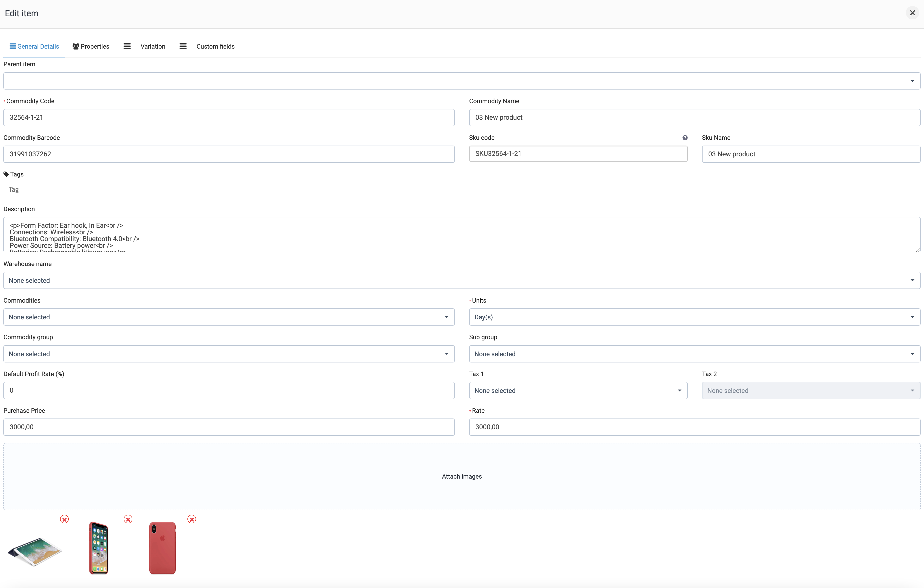The image size is (924, 588).
Task: Focus the Rate field
Action: point(694,427)
